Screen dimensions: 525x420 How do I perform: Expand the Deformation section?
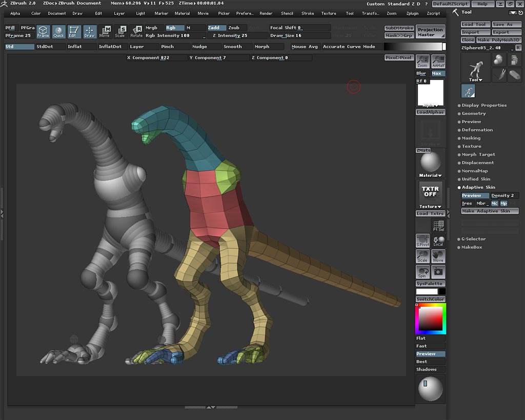477,130
